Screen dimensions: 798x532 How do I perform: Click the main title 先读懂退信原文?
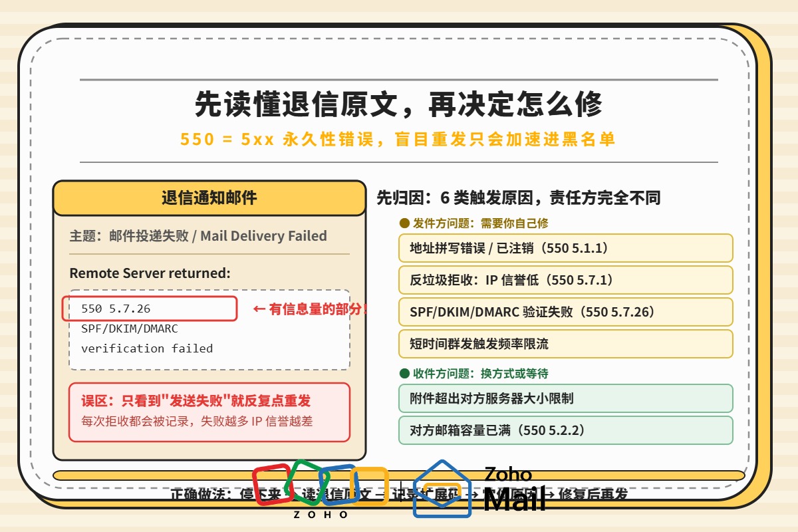point(399,104)
